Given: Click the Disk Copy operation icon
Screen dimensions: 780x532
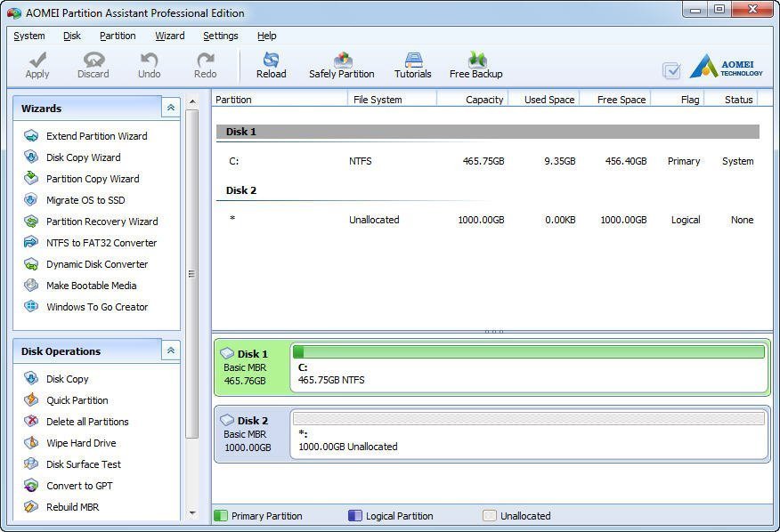Looking at the screenshot, I should point(31,379).
